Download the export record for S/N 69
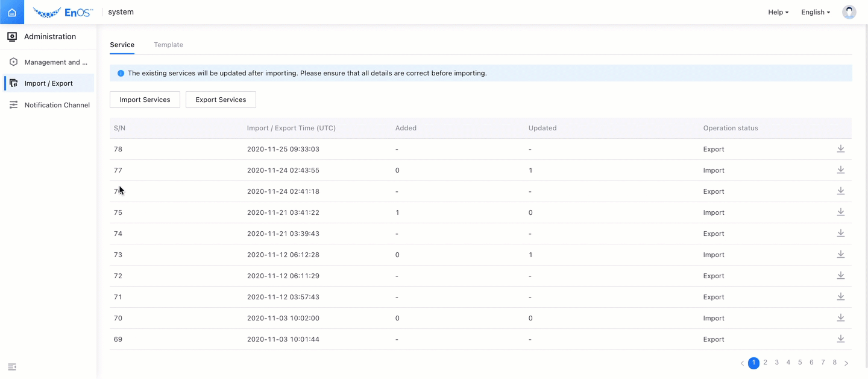This screenshot has width=868, height=379. 840,339
